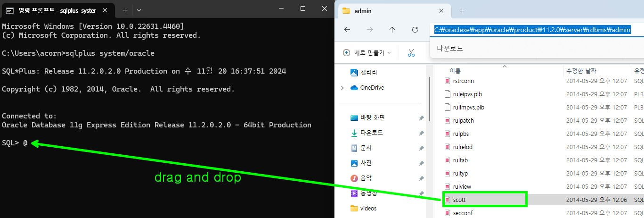
Task: Select the rulimpvs.plb file
Action: coord(469,107)
